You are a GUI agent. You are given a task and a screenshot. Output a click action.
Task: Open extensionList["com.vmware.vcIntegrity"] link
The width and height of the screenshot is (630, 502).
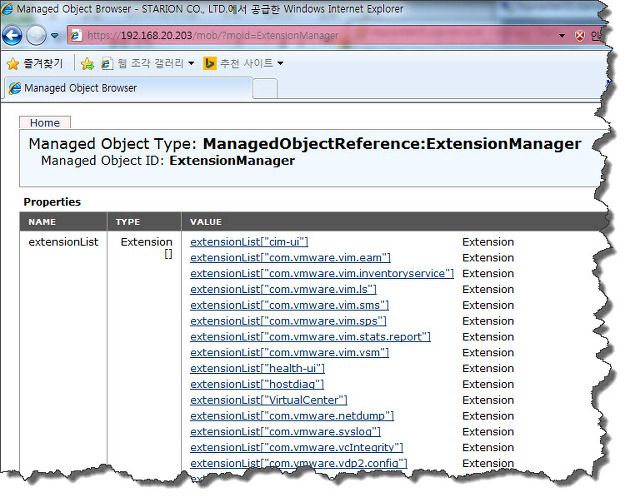(x=297, y=447)
